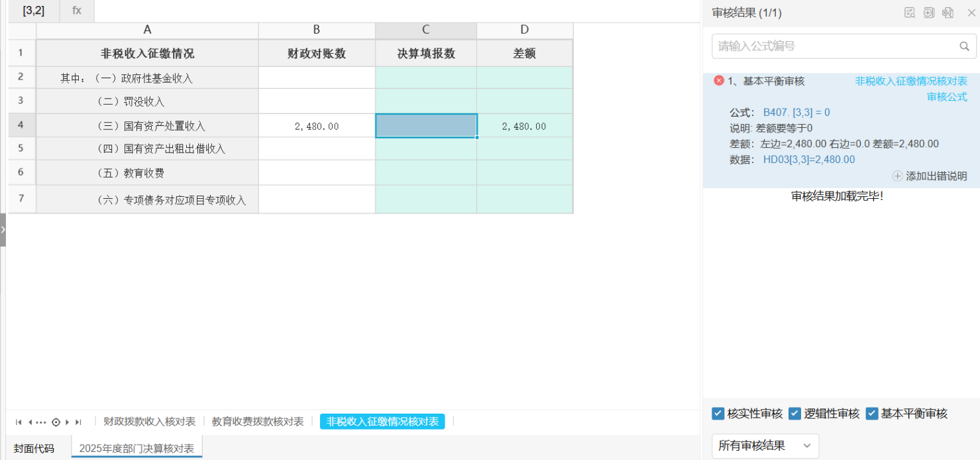
Task: Open the 所有审核结果 filter dropdown
Action: [x=765, y=445]
